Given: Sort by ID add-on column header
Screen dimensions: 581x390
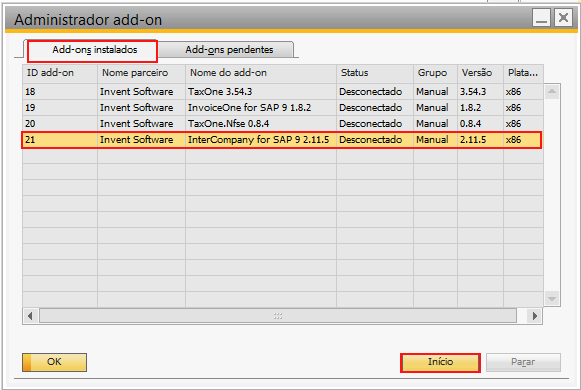Looking at the screenshot, I should tap(60, 73).
